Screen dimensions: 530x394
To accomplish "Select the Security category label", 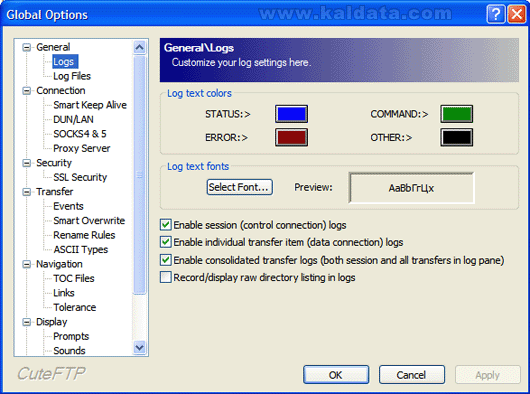I will coord(54,163).
